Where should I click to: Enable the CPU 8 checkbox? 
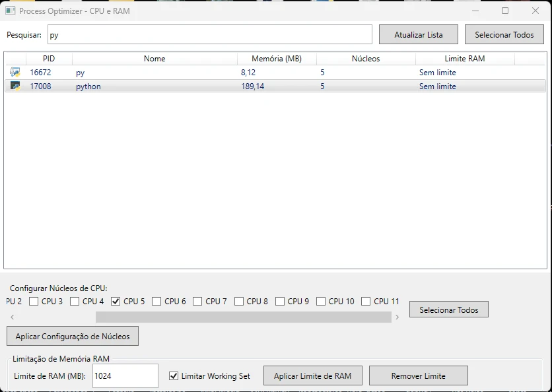tap(239, 302)
